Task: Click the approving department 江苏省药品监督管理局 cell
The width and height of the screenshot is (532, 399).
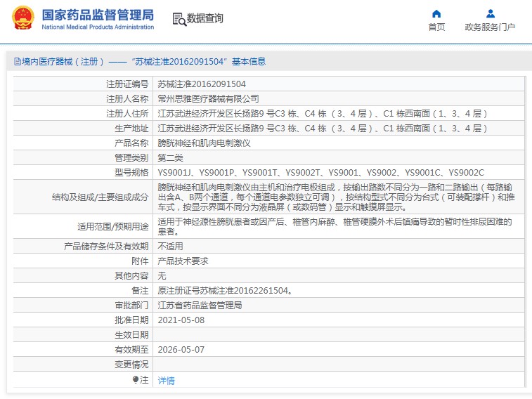Action: click(200, 306)
